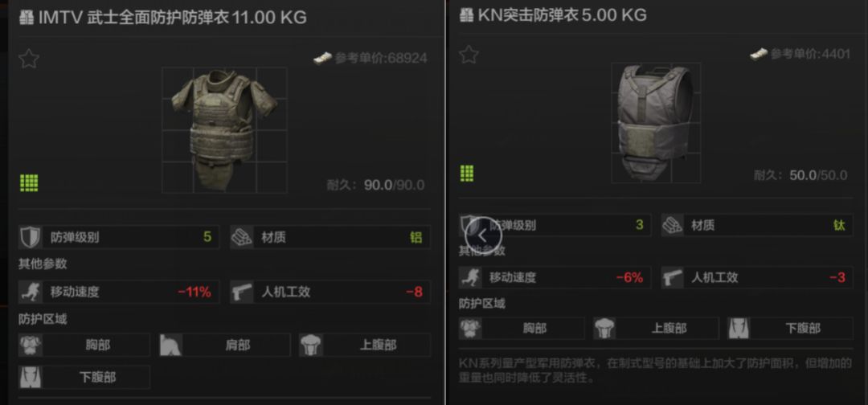Click running man icon next to -11%
This screenshot has width=868, height=405.
30,292
